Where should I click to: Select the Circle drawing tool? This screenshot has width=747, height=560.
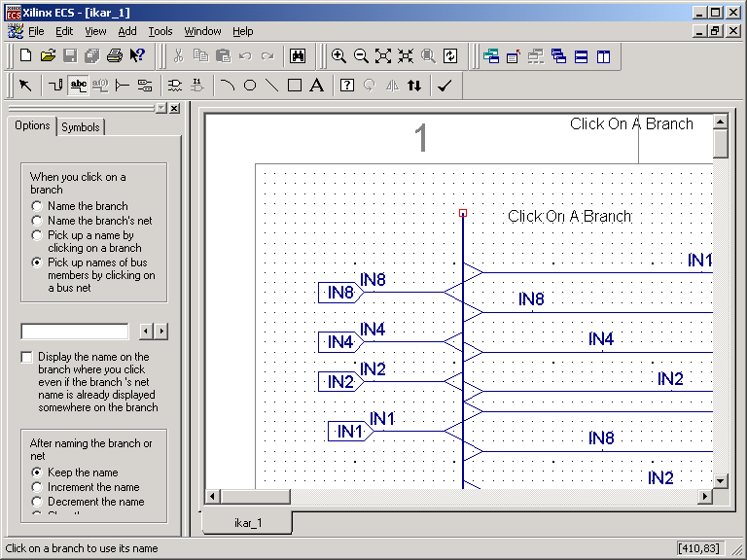[x=250, y=86]
